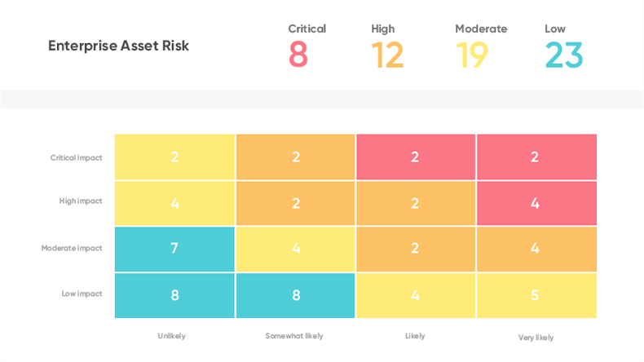Viewport: 644px width, 362px height.
Task: Click the Somewhat likely column label
Action: [x=294, y=336]
